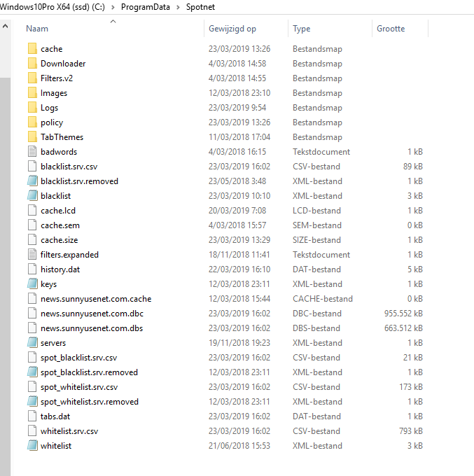Image resolution: width=474 pixels, height=476 pixels.
Task: Click the left pane scrollbar up arrow
Action: (x=5, y=27)
